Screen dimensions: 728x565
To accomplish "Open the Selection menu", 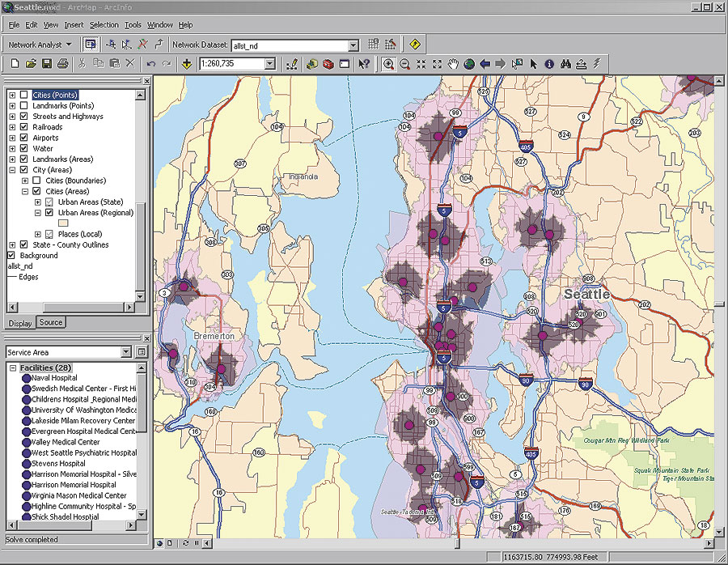I will click(104, 25).
